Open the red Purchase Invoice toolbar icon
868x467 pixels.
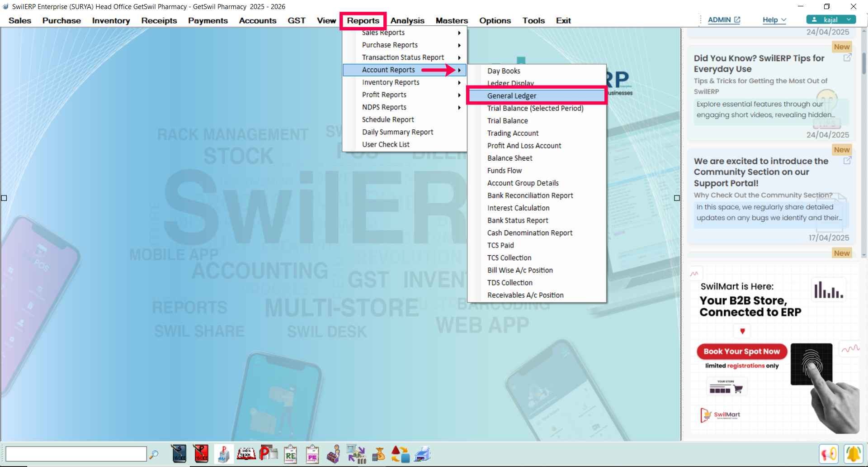[201, 453]
